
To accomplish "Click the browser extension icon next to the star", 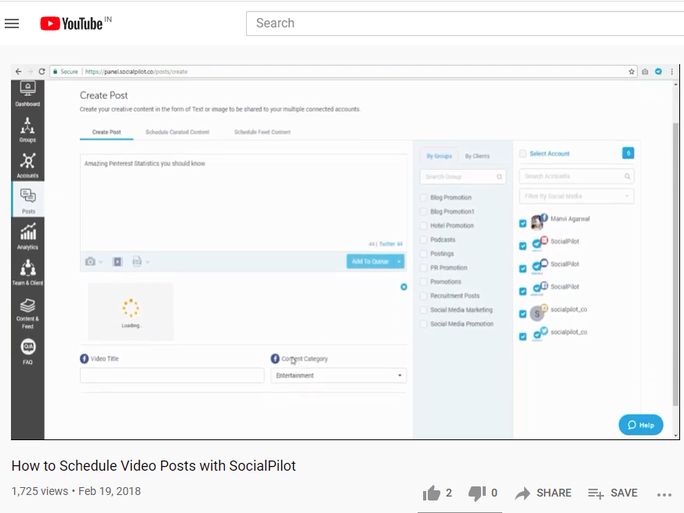I will click(645, 72).
